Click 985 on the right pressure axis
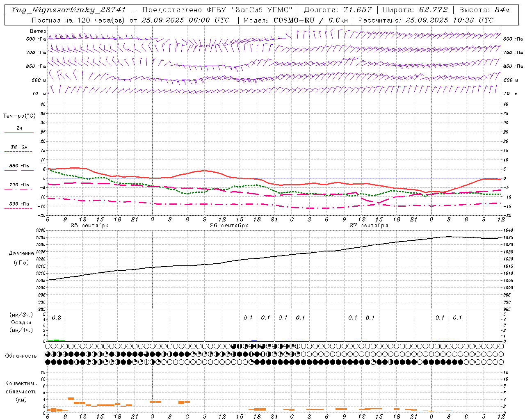This screenshot has width=525, height=420. coord(508,309)
